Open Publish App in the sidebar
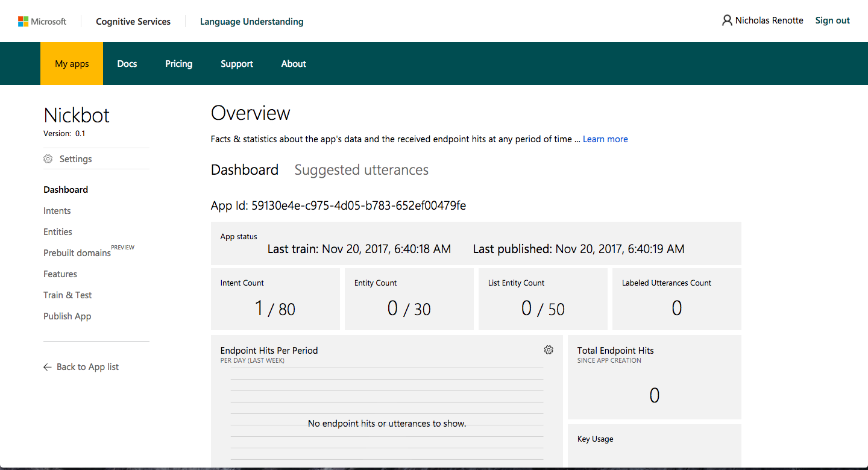Viewport: 868px width, 470px height. pos(68,316)
